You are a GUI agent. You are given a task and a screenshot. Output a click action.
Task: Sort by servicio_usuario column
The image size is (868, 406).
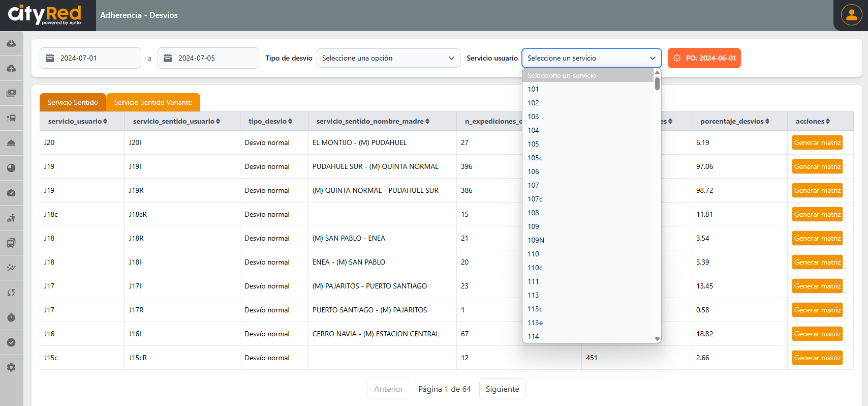(77, 121)
